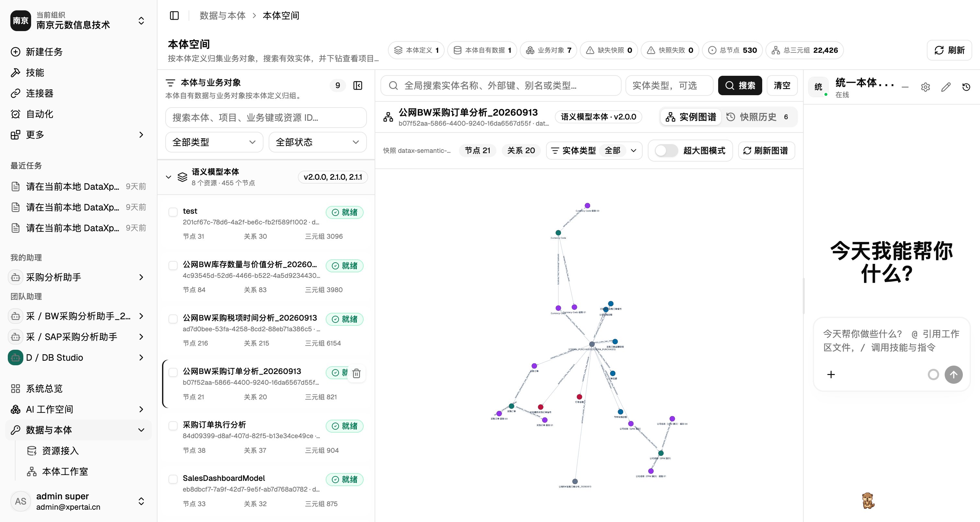Viewport: 980px width, 522px height.
Task: Switch to the 实例图谱 tab
Action: pos(691,117)
